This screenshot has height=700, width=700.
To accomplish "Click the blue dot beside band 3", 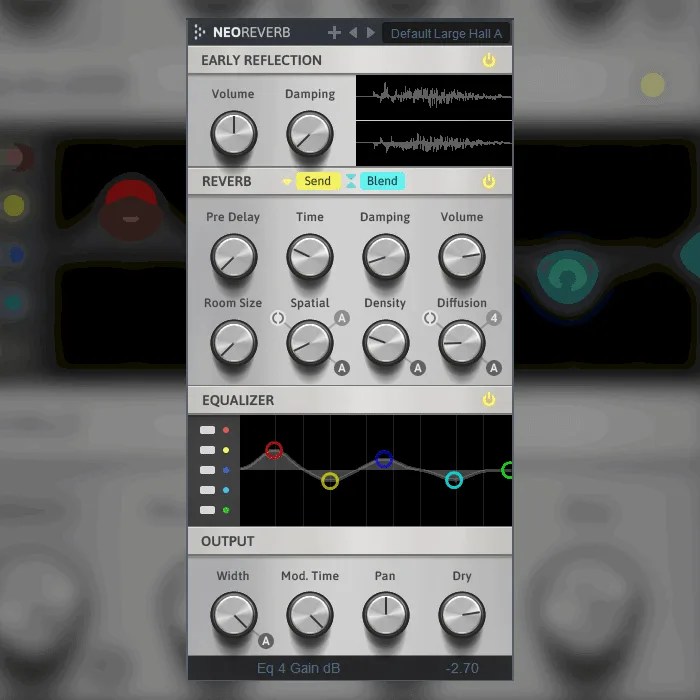I will (226, 470).
